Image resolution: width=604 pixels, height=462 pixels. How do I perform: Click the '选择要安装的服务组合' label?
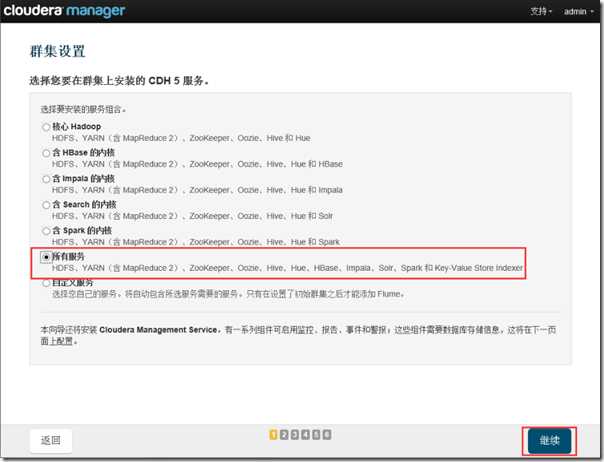pyautogui.click(x=83, y=109)
